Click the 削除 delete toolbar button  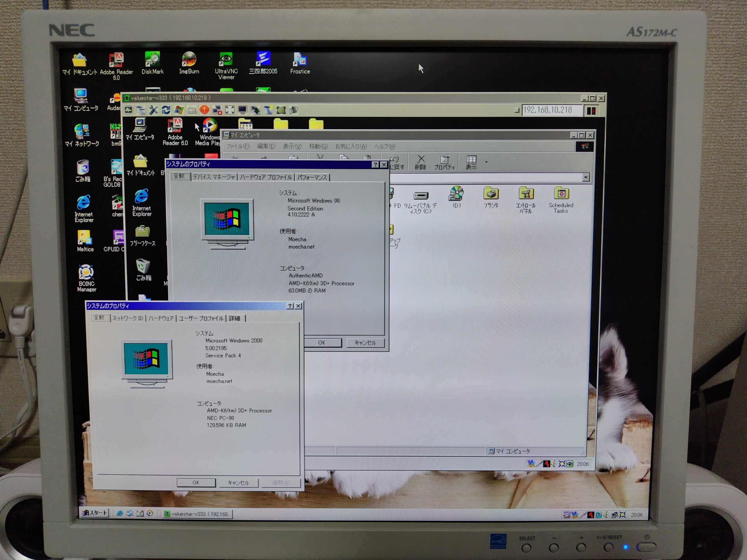[x=420, y=162]
